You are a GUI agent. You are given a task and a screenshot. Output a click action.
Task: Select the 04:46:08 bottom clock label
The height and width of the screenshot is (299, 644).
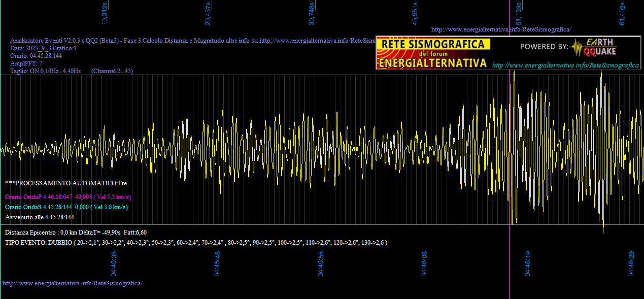[424, 263]
